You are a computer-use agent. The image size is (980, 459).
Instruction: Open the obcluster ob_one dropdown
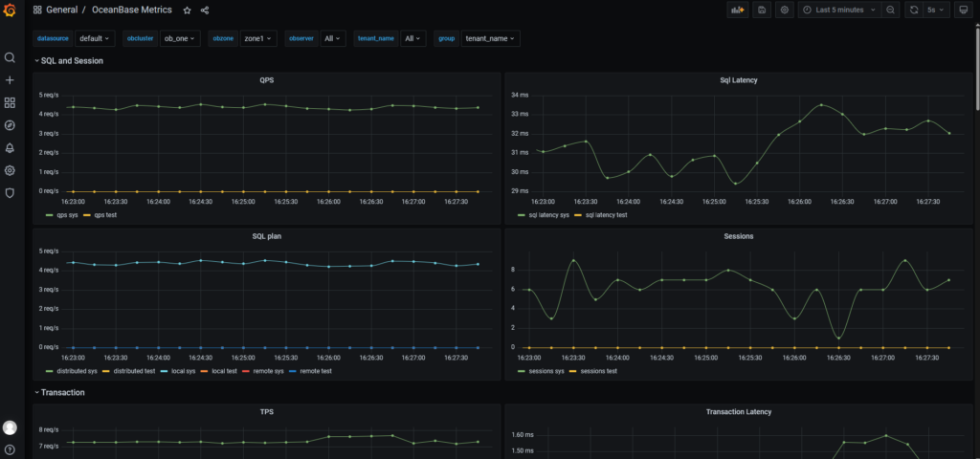[180, 38]
